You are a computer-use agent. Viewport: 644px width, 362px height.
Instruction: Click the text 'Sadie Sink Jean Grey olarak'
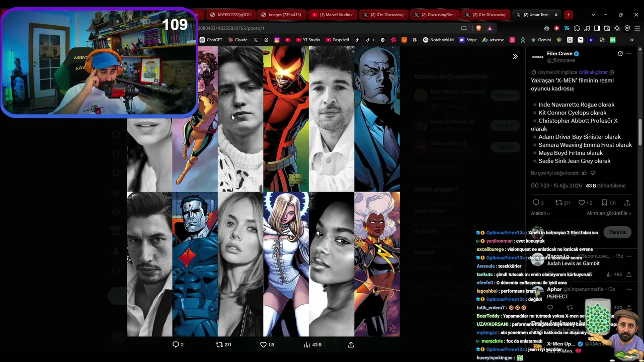pyautogui.click(x=575, y=161)
